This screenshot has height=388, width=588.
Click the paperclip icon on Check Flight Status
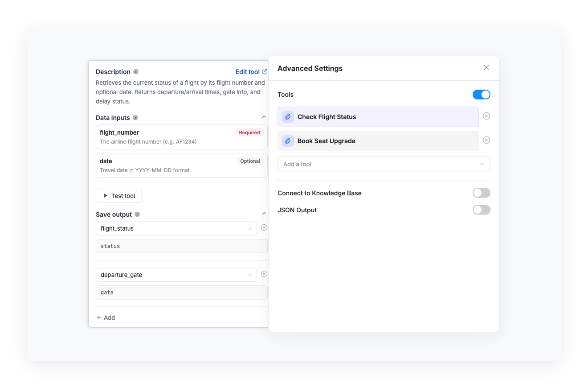[287, 116]
